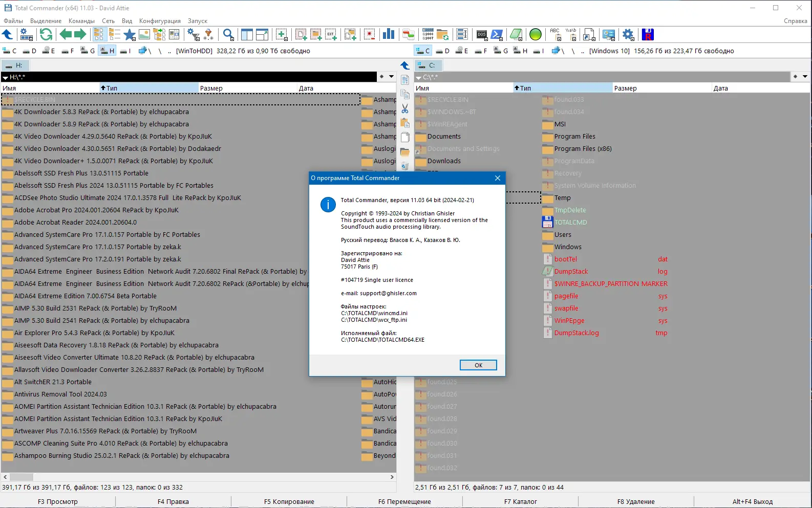
Task: Close the О программе dialog
Action: [498, 178]
